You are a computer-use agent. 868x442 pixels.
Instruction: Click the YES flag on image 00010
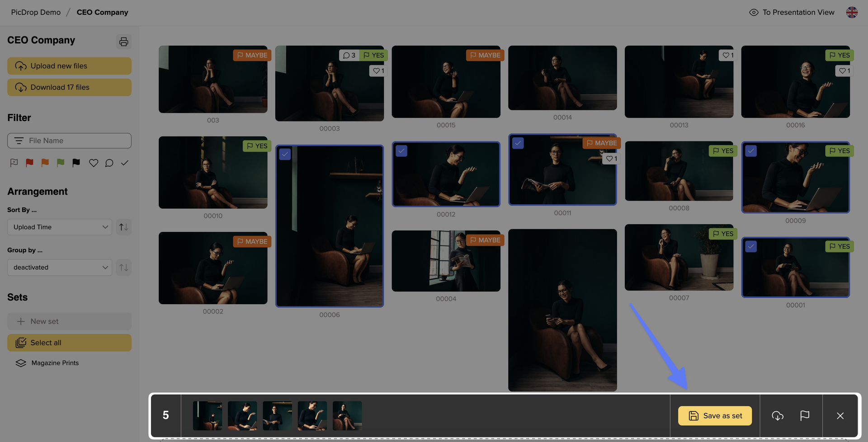pos(257,146)
